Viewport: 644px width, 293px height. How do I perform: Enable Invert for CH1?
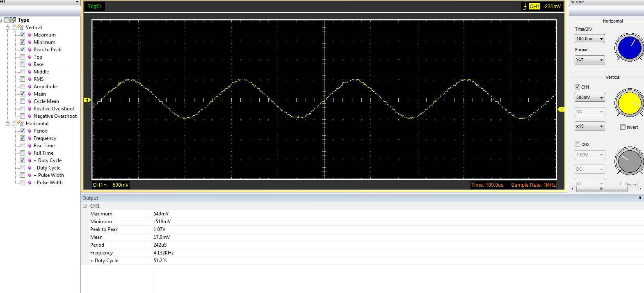coord(623,127)
